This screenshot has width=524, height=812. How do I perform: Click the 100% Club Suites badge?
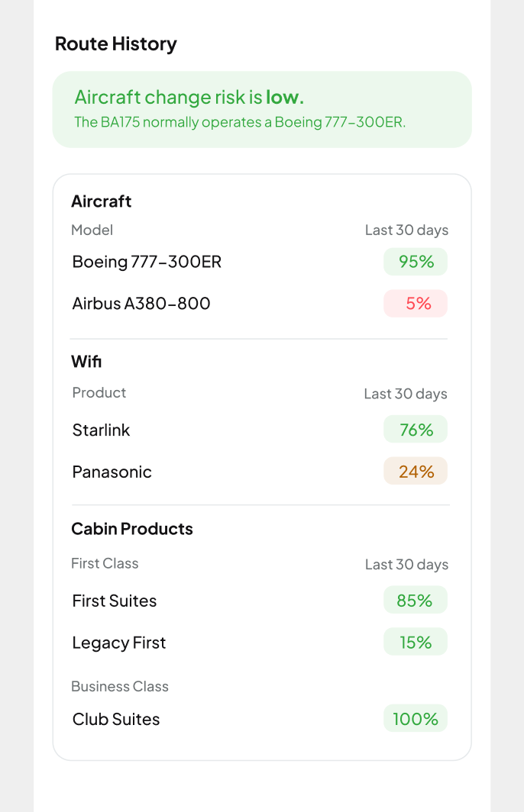(x=416, y=719)
